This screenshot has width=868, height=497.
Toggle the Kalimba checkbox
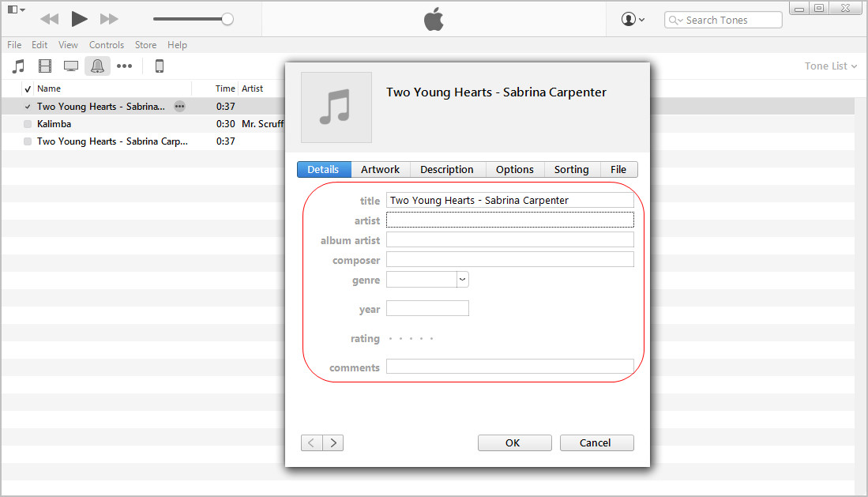[x=28, y=124]
